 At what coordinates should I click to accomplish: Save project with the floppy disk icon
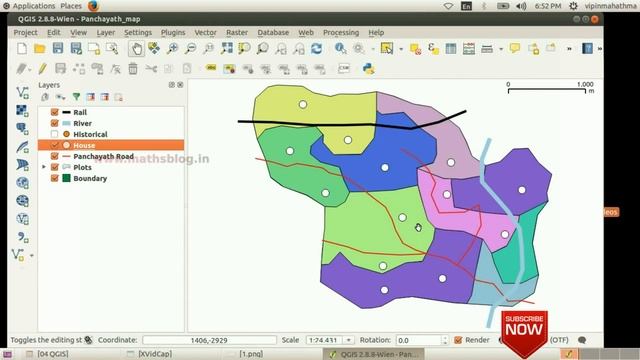tap(58, 49)
